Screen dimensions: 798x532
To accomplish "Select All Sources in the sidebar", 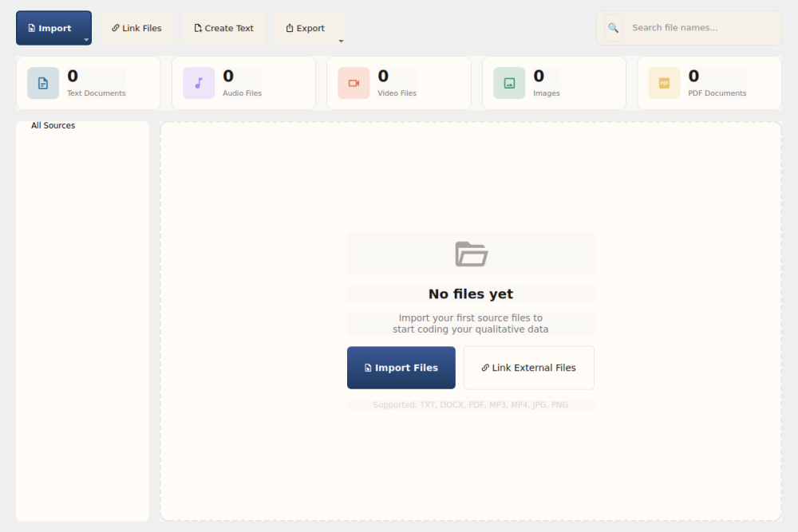I will pos(53,125).
